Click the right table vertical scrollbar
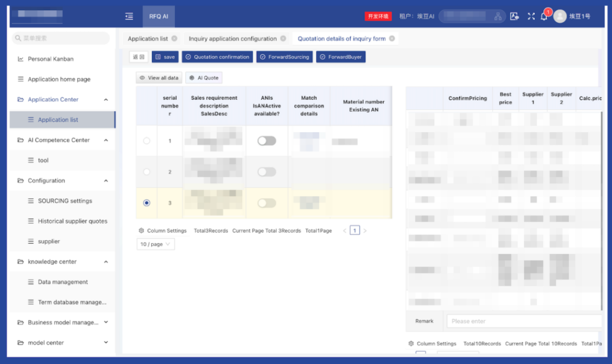This screenshot has width=612, height=364. pos(601,210)
